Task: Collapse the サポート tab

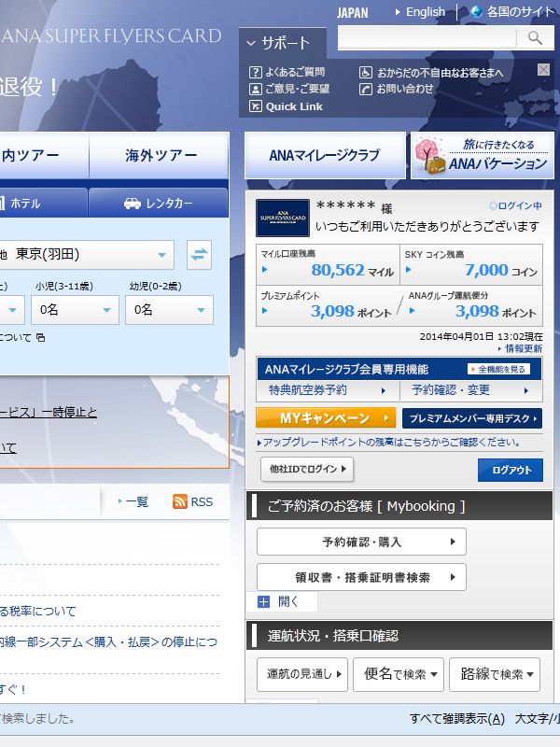Action: click(283, 43)
